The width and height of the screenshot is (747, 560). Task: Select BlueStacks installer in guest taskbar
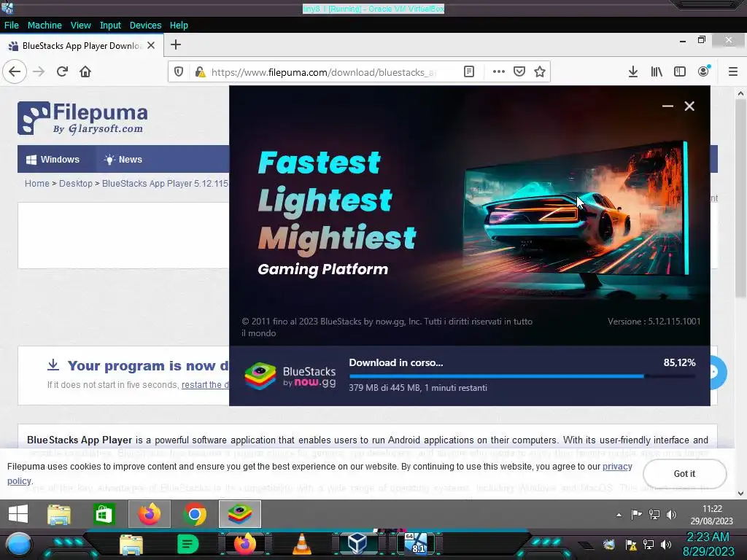click(x=240, y=514)
